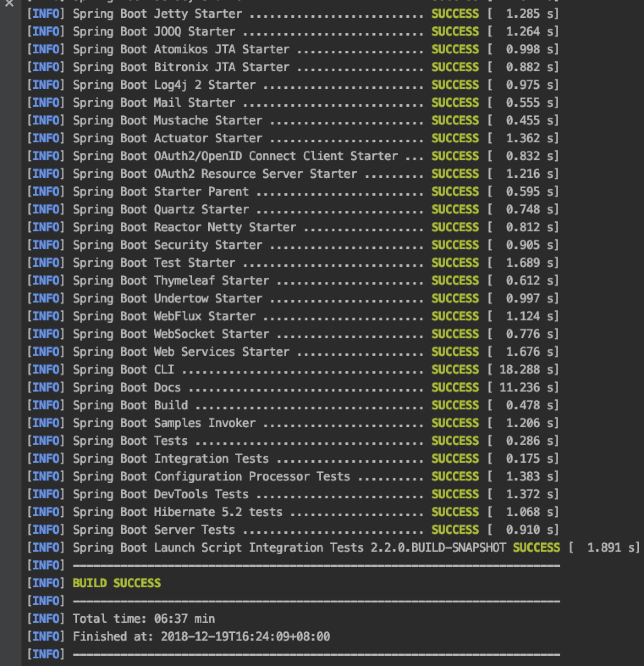Click 'Spring Boot Starter Parent' text

click(161, 192)
